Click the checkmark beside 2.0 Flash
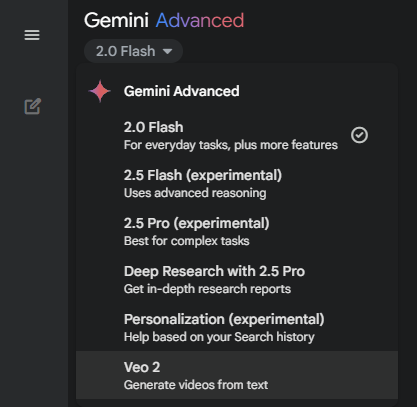 tap(359, 135)
